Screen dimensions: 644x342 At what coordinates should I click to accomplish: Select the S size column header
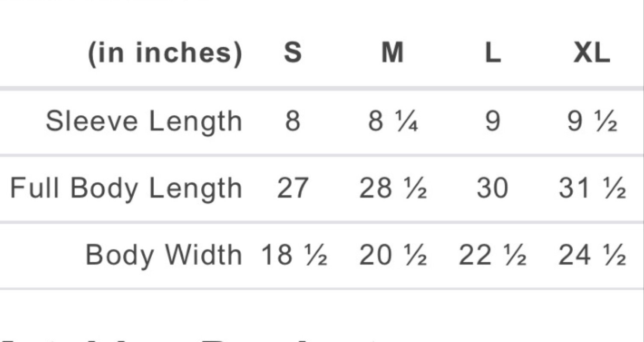(292, 53)
